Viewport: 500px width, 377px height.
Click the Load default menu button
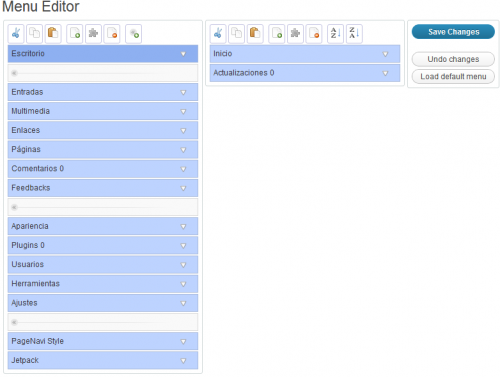pos(453,77)
